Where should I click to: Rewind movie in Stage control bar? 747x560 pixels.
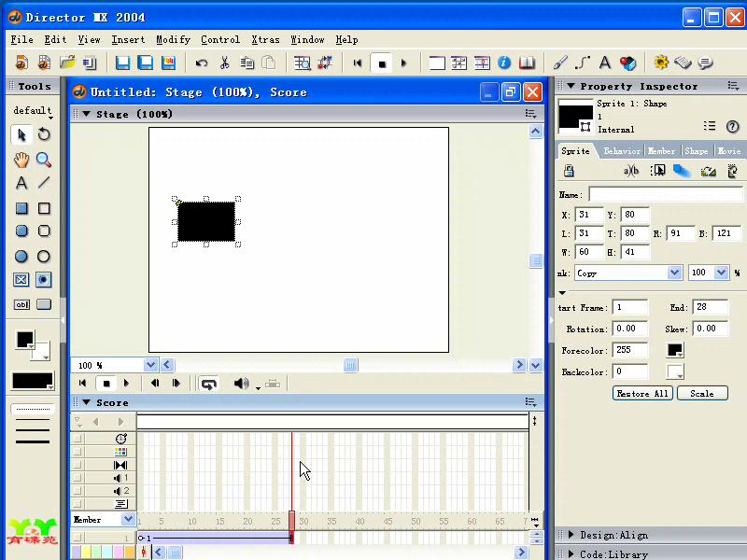[82, 383]
